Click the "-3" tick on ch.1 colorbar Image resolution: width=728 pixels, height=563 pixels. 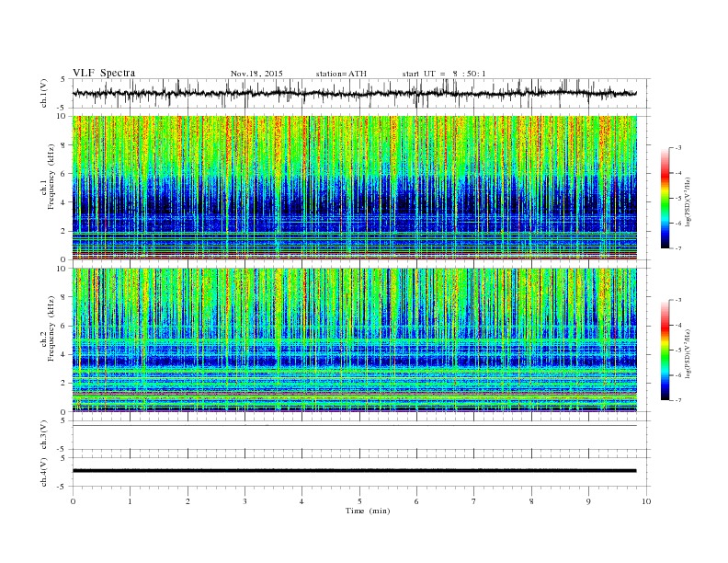point(678,148)
